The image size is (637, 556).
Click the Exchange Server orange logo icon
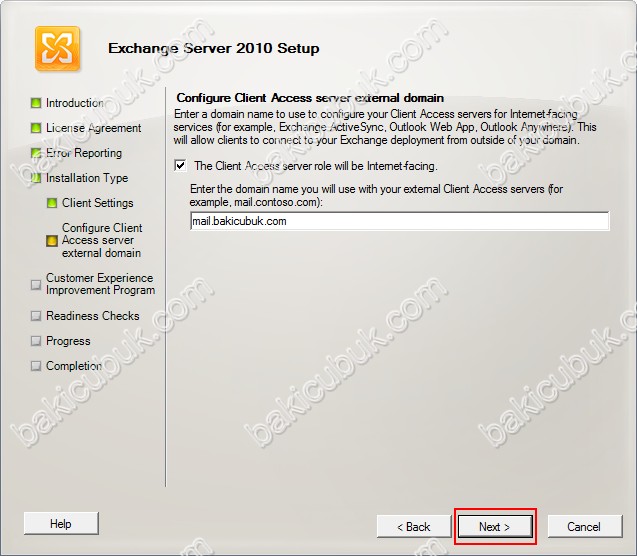coord(57,48)
